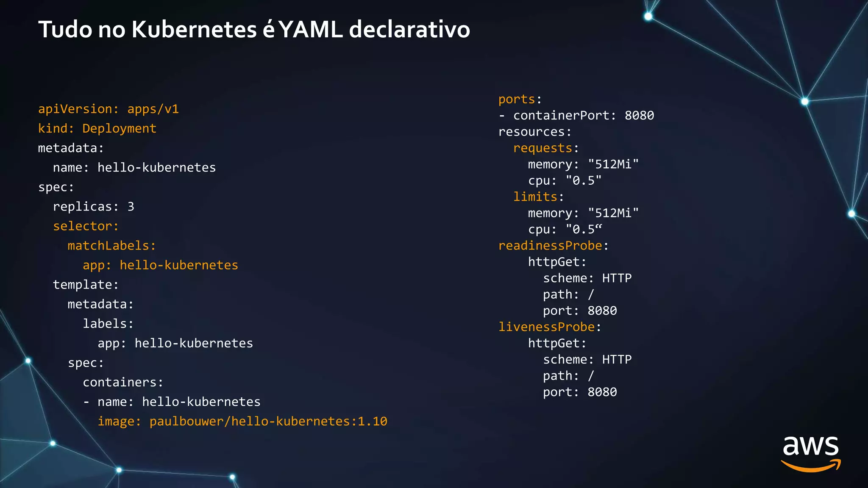Click the 'kind: Deployment' line

click(x=97, y=128)
